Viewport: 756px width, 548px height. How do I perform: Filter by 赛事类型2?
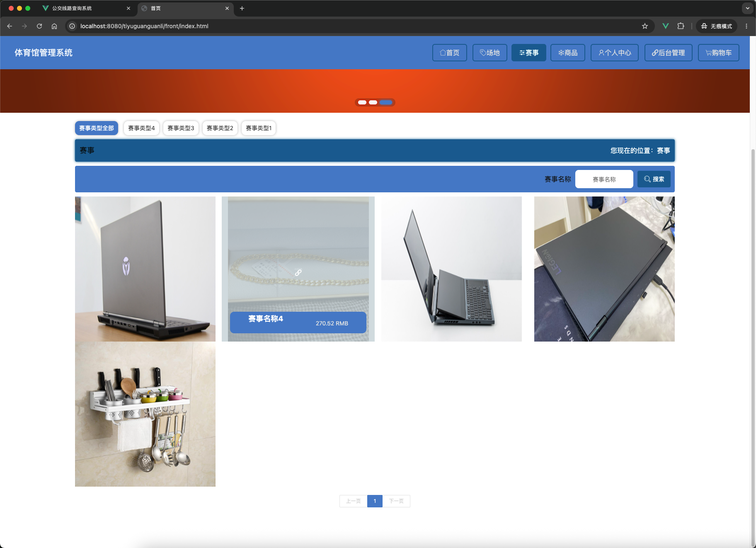click(220, 128)
